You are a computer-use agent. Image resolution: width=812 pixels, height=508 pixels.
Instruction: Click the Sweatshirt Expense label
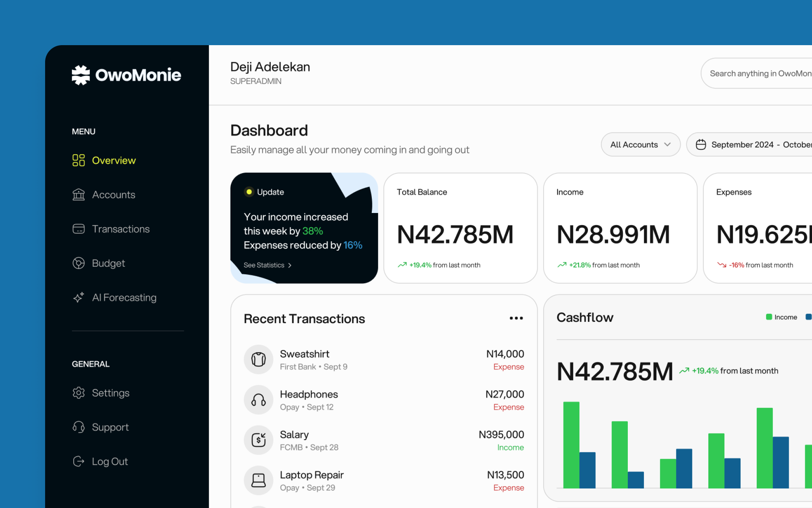[509, 367]
